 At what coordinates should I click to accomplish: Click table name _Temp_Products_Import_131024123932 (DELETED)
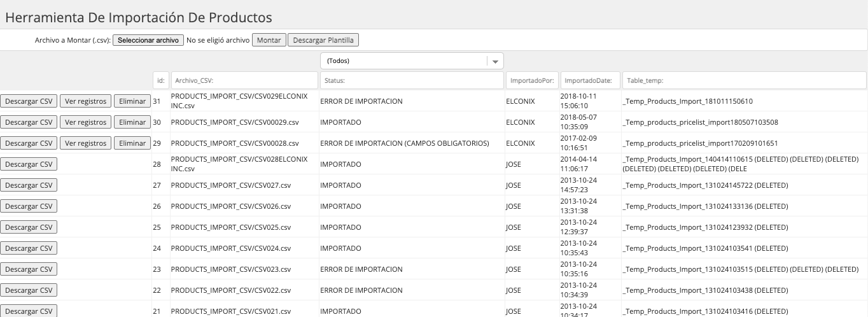[x=705, y=227]
